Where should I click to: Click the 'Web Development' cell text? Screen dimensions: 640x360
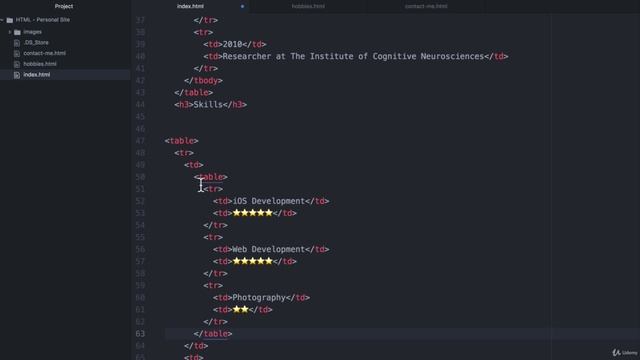[269, 249]
